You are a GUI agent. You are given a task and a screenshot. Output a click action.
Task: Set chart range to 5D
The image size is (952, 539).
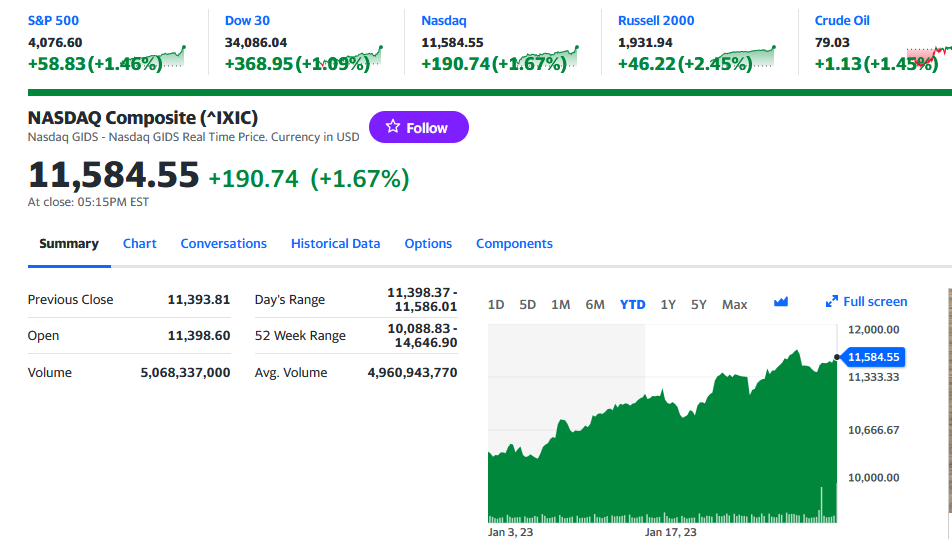(x=528, y=305)
